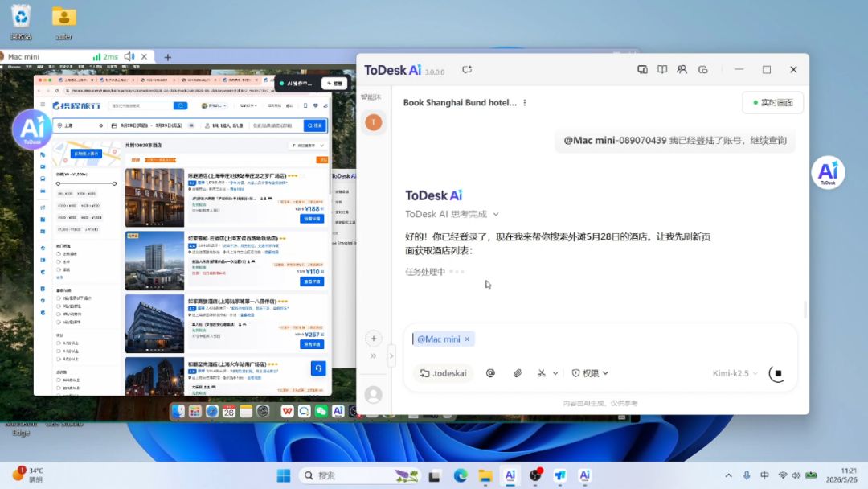Click the @ mention icon in input toolbar
The image size is (868, 489).
tap(490, 373)
